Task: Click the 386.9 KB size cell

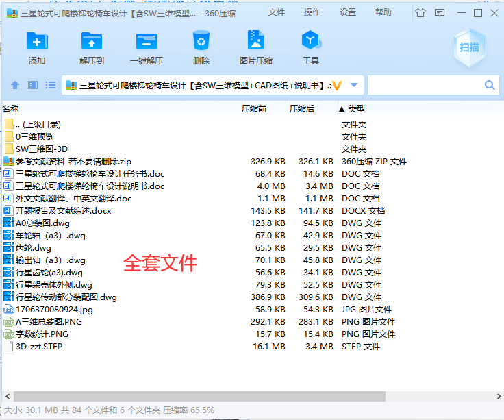Action: (x=268, y=297)
